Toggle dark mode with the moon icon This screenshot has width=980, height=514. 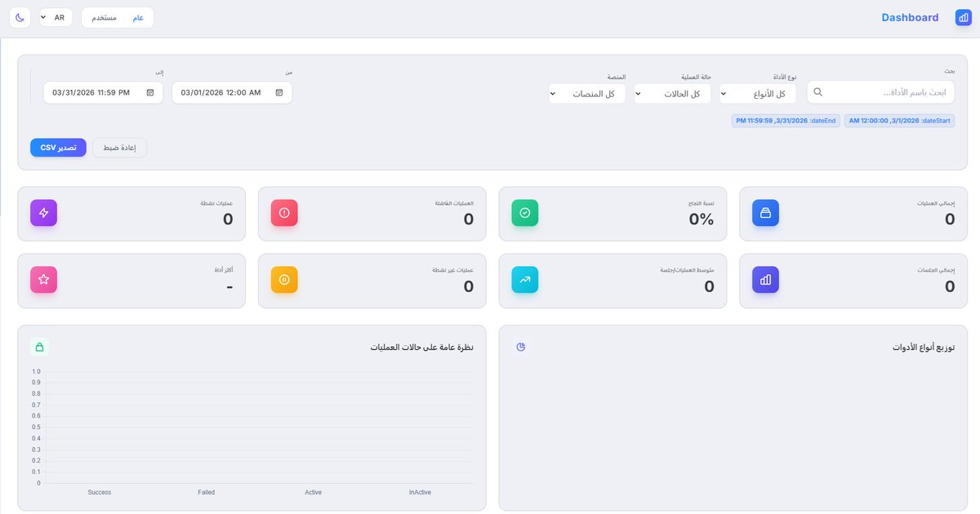coord(19,16)
